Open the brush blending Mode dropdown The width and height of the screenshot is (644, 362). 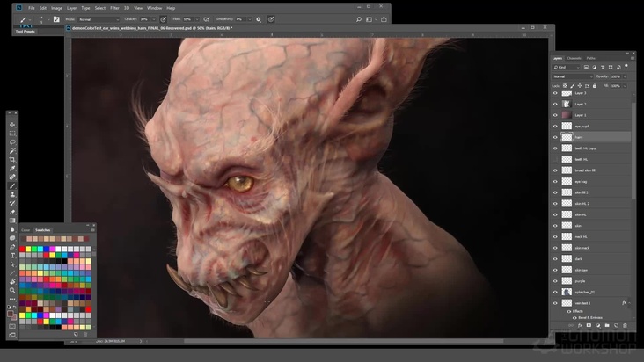coord(99,19)
